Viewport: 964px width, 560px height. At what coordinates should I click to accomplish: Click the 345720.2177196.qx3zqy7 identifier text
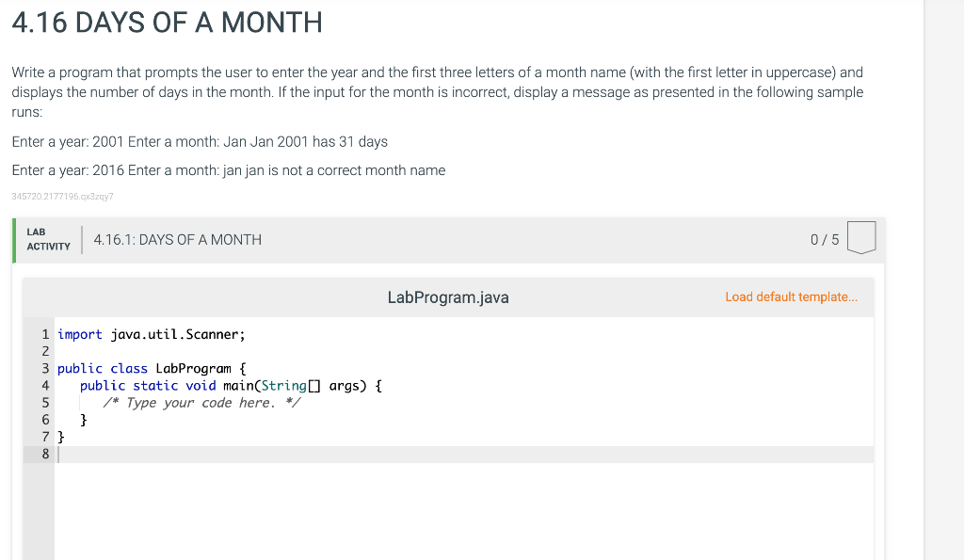(61, 197)
